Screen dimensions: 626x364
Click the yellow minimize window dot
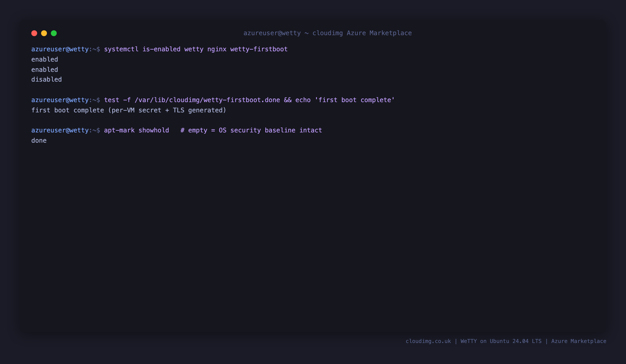click(44, 33)
